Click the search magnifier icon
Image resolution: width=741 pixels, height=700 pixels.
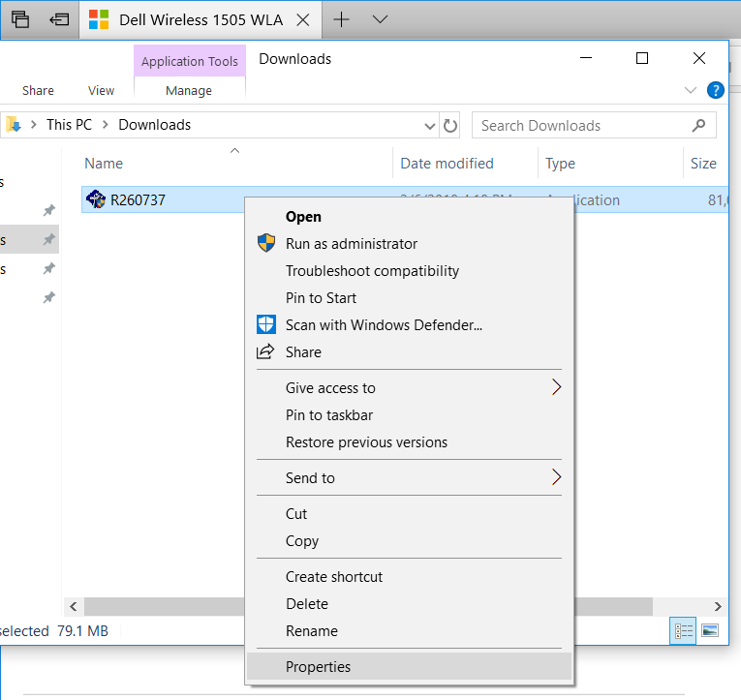point(698,125)
